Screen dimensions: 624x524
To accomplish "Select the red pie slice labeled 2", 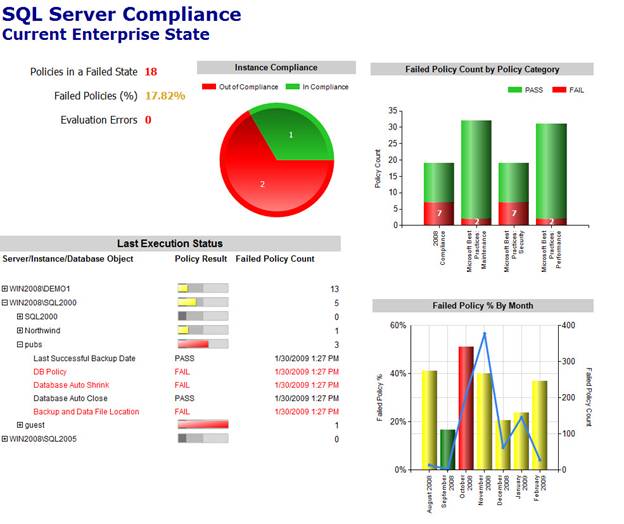I will pos(263,183).
